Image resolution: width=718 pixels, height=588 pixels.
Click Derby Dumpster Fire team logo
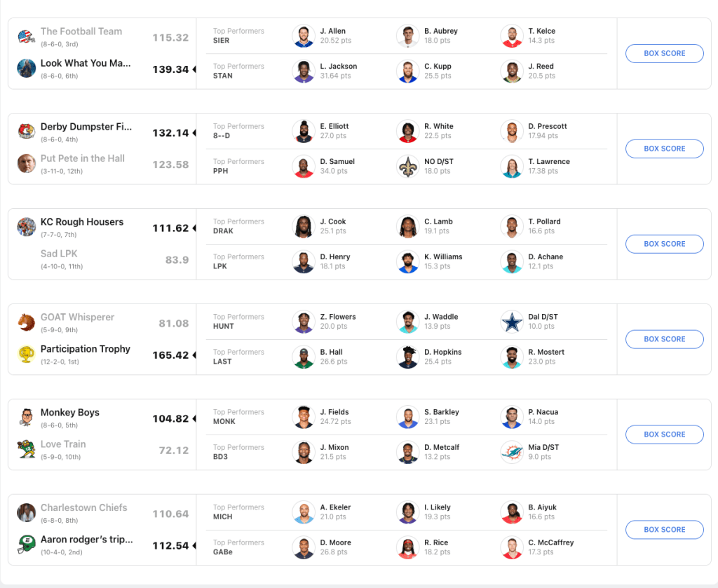pyautogui.click(x=27, y=132)
